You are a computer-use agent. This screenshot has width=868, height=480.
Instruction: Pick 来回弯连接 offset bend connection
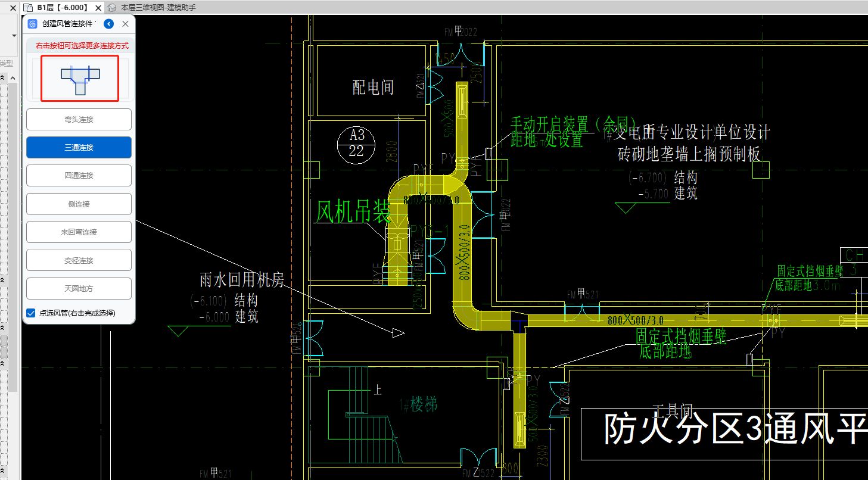[79, 232]
